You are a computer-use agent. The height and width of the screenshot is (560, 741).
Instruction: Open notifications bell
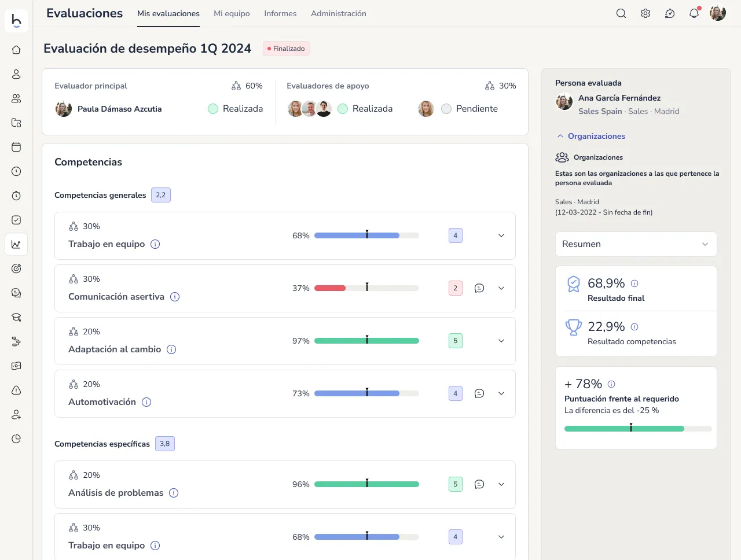(x=694, y=13)
